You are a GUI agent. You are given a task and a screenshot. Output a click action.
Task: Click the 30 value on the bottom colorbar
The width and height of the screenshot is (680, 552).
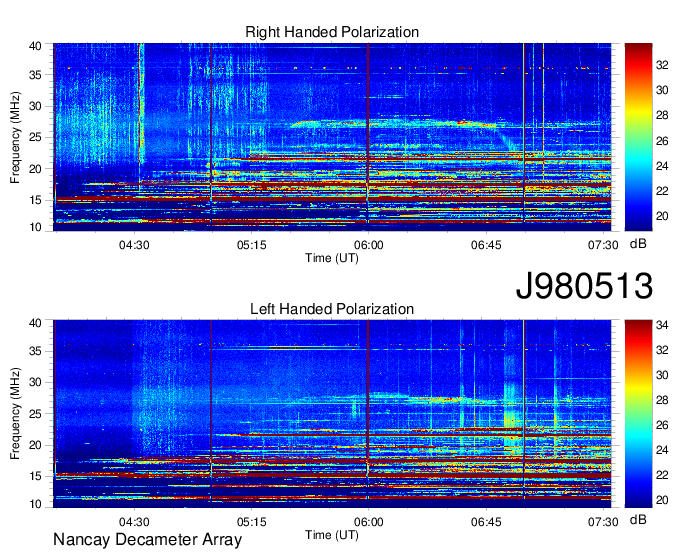point(662,375)
